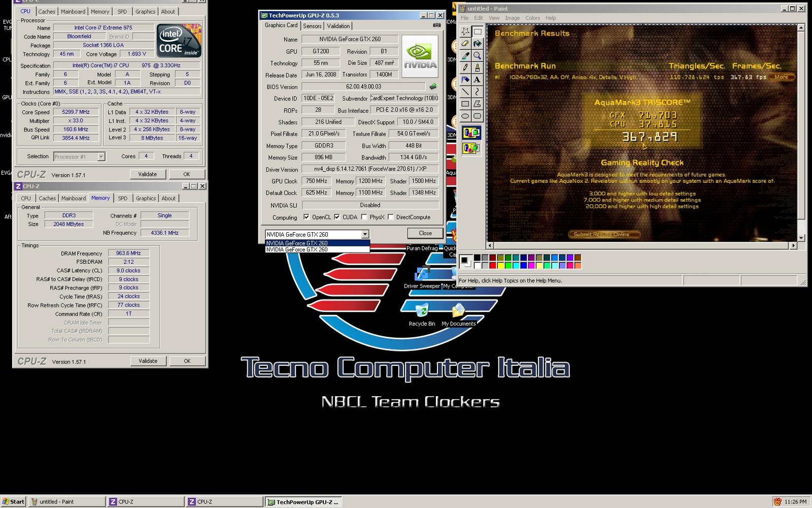Select the Airbrush tool in Paint
The height and width of the screenshot is (508, 812).
[x=465, y=80]
